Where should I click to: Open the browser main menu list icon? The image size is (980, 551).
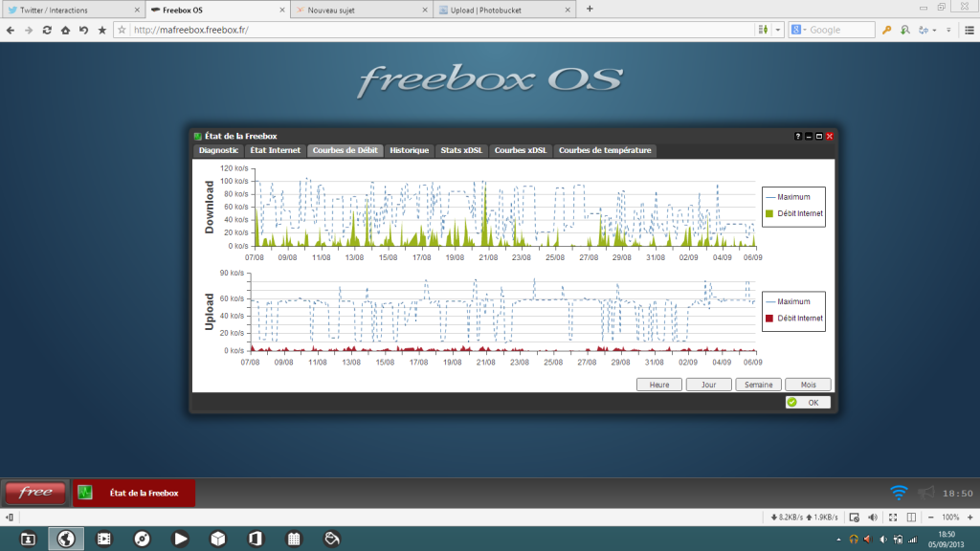(969, 30)
